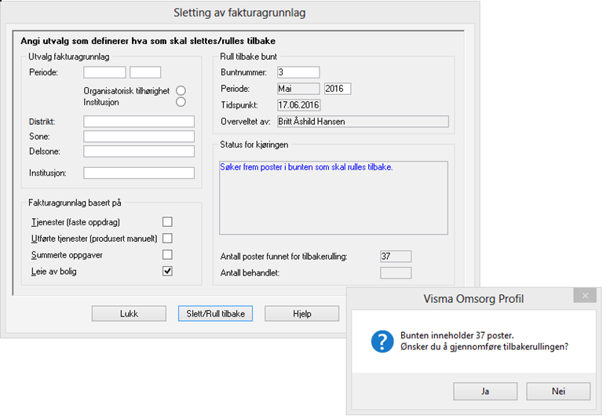The height and width of the screenshot is (416, 610).
Task: Click the Lukk button
Action: 128,313
